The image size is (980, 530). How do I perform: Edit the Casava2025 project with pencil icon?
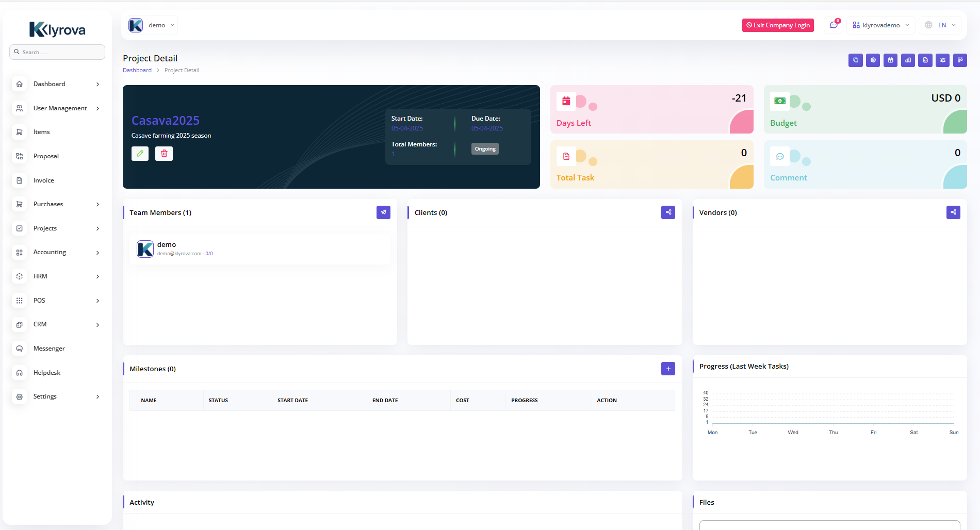click(140, 154)
